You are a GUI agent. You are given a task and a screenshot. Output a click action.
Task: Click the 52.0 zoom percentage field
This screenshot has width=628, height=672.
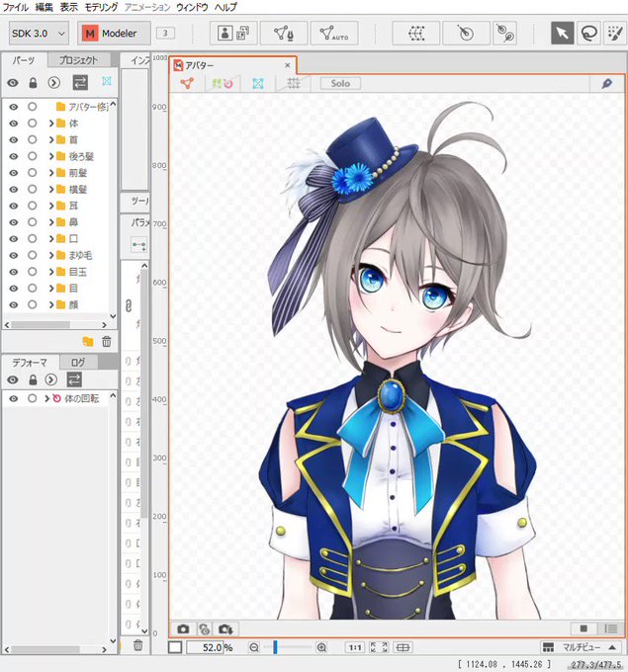205,647
